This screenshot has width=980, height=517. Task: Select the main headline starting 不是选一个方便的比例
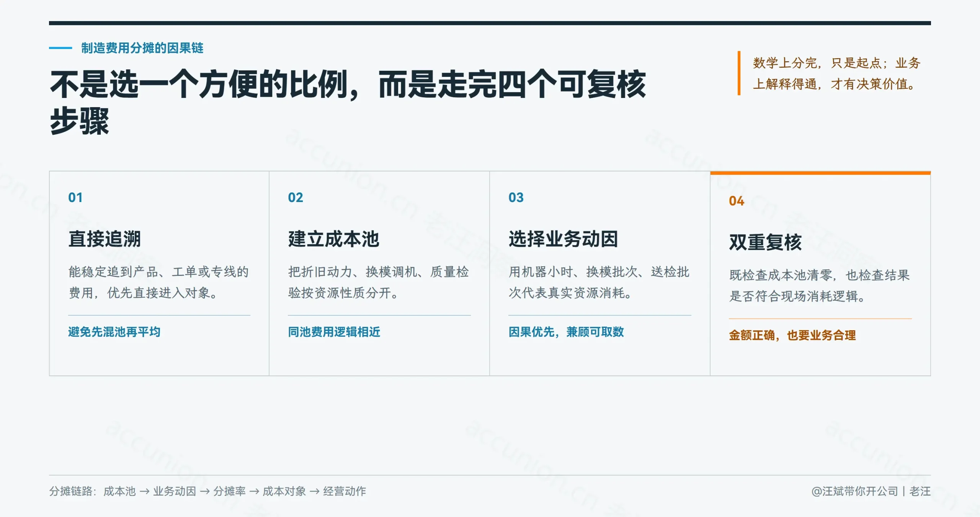[x=348, y=102]
